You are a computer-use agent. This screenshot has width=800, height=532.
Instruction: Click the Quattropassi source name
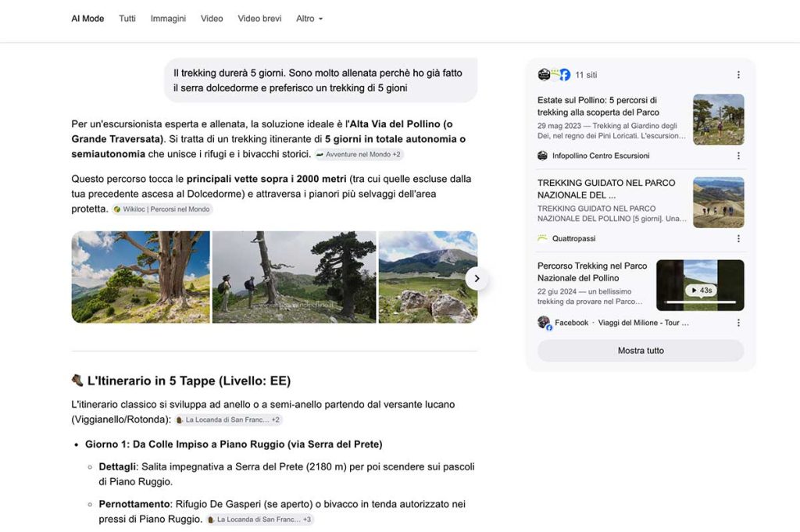click(x=573, y=238)
